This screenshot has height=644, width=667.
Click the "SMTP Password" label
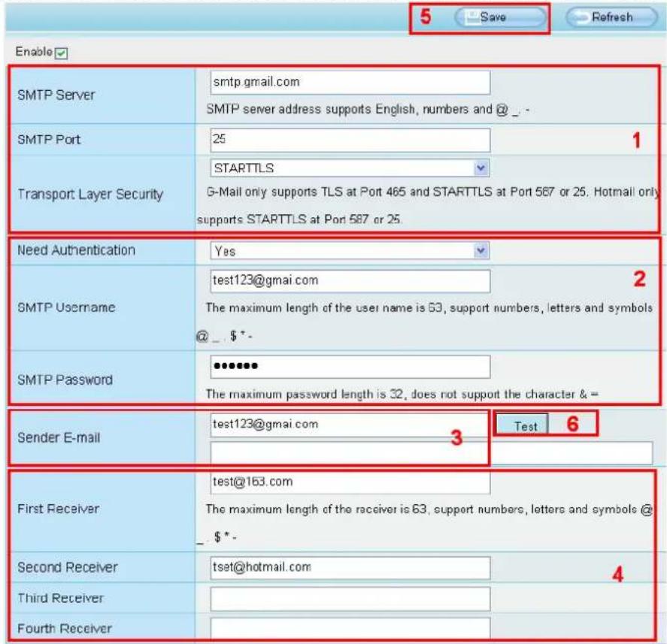tap(65, 379)
